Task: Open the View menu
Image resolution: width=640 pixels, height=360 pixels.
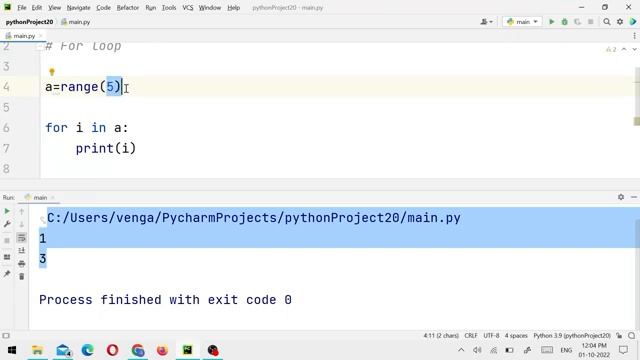Action: point(54,8)
